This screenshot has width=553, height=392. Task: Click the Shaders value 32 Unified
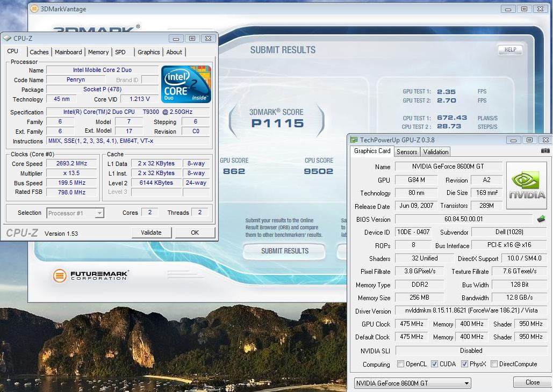(x=425, y=258)
